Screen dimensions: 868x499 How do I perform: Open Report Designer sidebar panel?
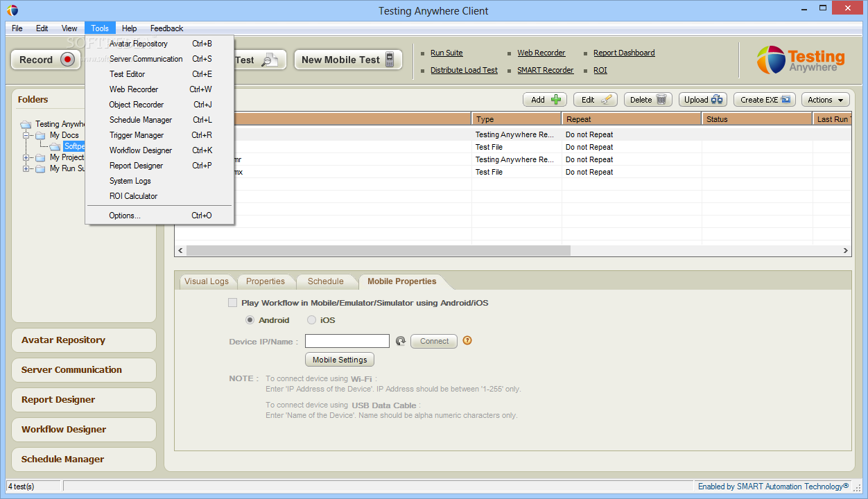84,400
